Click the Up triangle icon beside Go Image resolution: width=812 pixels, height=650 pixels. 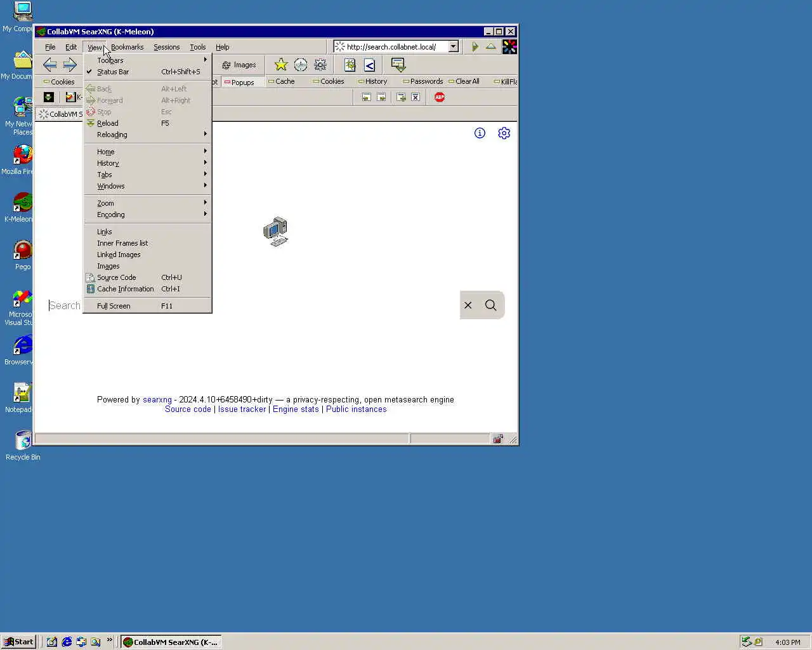click(491, 46)
